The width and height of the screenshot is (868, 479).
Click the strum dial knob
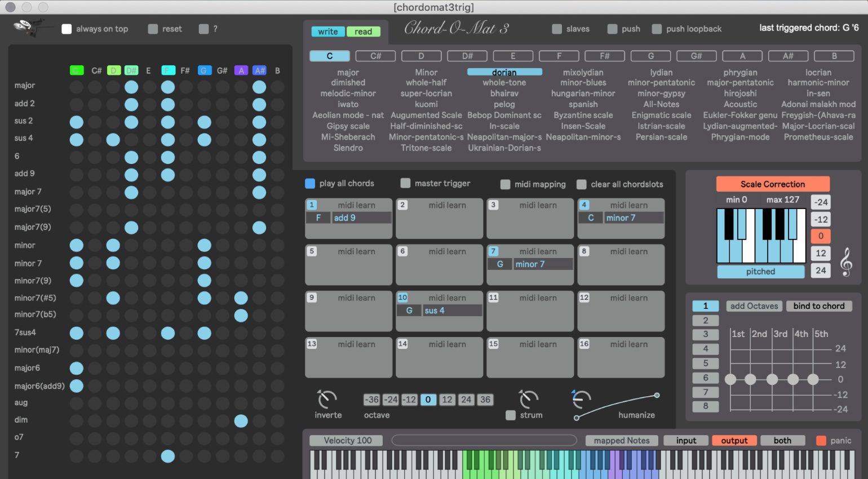(x=528, y=399)
